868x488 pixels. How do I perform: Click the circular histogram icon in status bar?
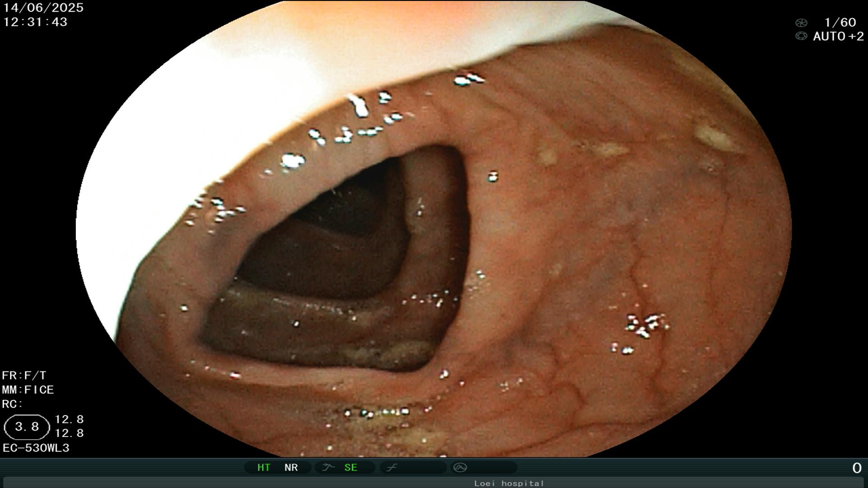[460, 467]
